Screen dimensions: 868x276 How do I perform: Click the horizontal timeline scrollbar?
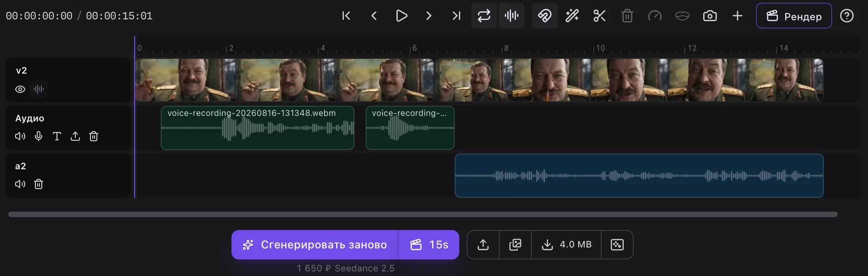423,214
